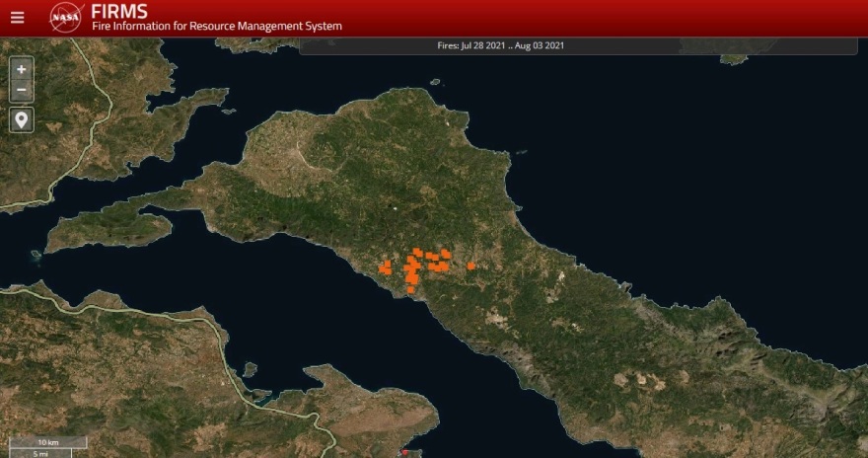
Task: Click the Fire Information for Resource Management System subtitle
Action: [x=216, y=27]
